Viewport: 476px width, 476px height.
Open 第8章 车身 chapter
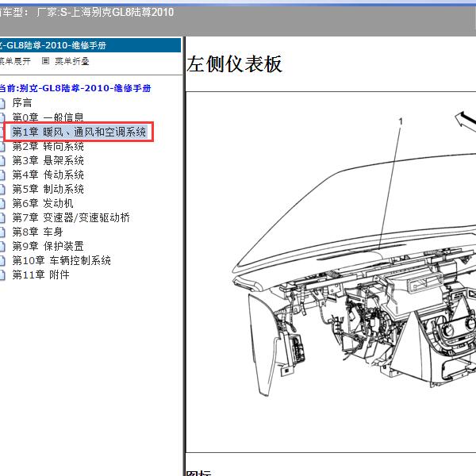[37, 232]
